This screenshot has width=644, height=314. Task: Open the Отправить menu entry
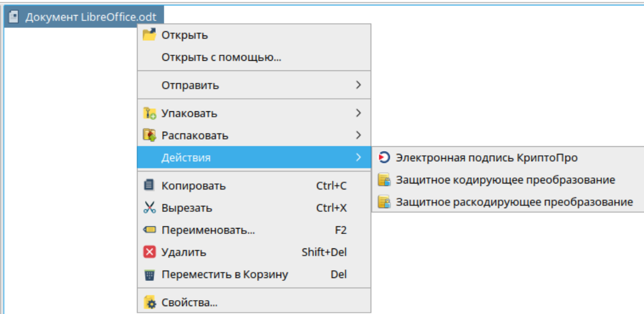tap(254, 85)
